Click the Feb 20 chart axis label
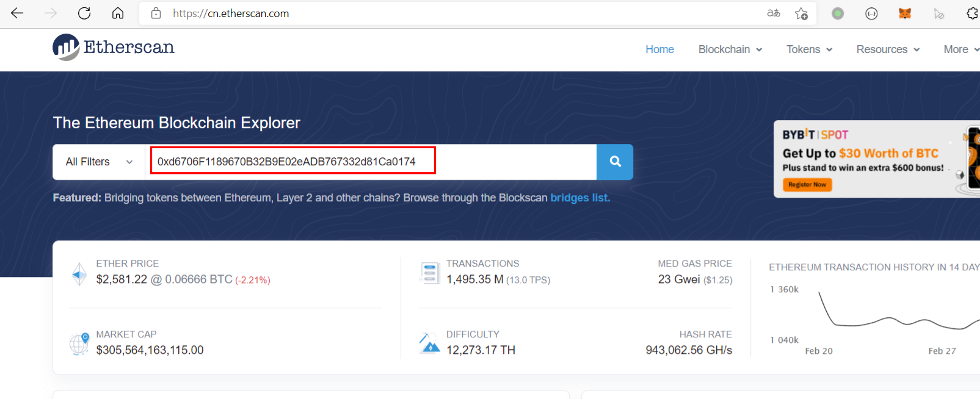Screen dimensions: 980x399 (819, 351)
